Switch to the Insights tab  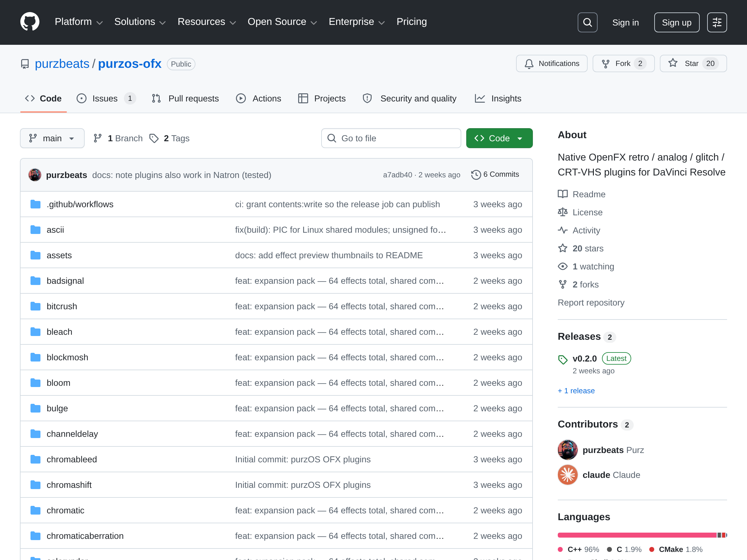point(498,98)
